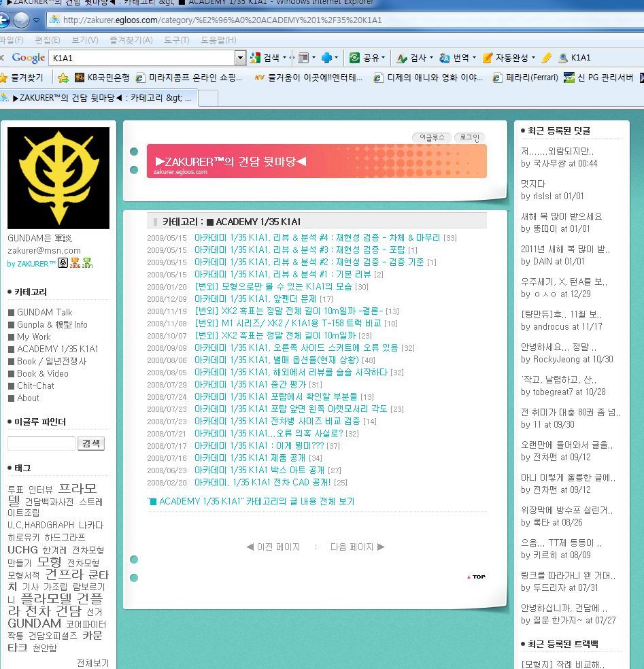This screenshot has width=644, height=669.
Task: Open the 보기(V) menu
Action: point(84,40)
